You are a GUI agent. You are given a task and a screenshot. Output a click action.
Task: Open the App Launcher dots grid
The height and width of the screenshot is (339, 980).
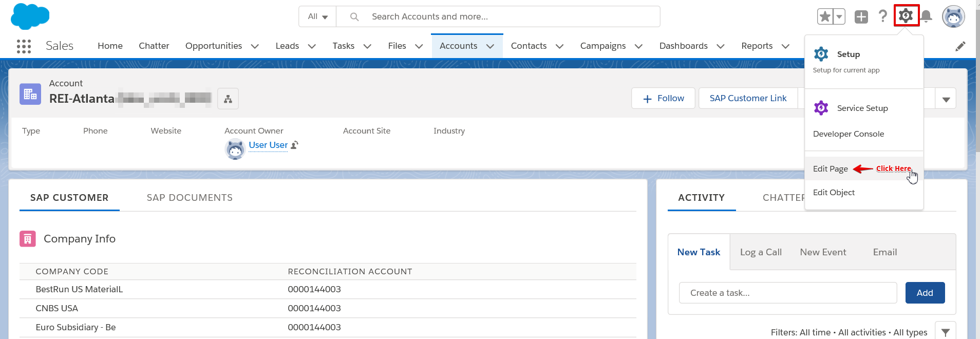pyautogui.click(x=24, y=46)
